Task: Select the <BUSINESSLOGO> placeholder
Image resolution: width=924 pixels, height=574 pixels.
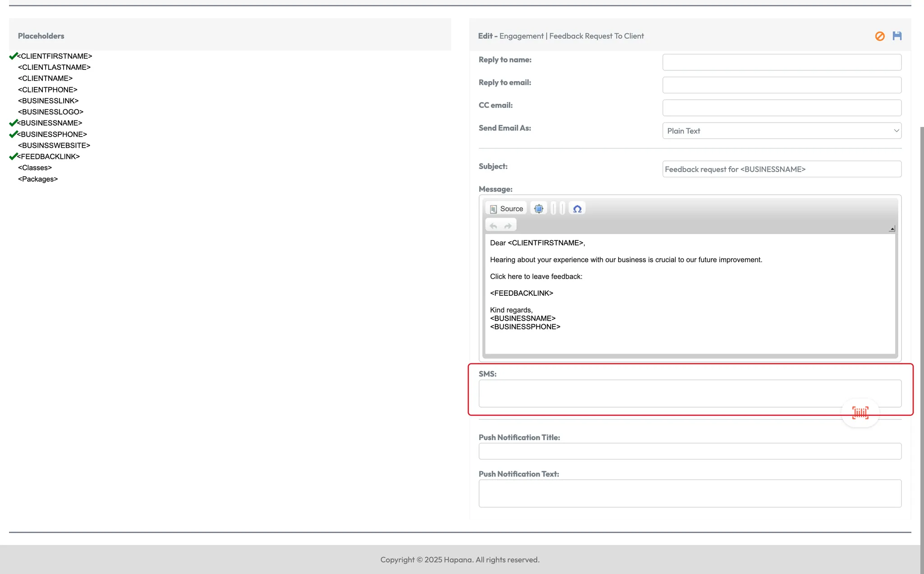Action: click(51, 112)
